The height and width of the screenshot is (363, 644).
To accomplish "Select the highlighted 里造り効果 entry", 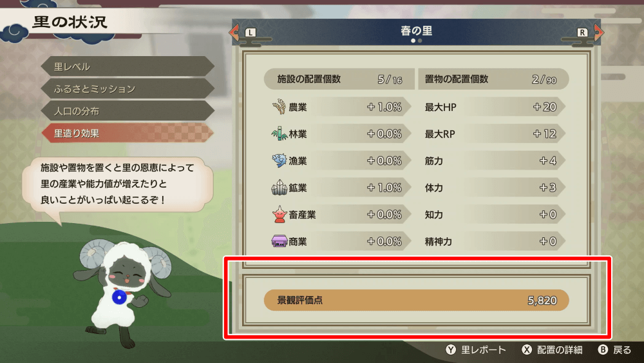I will coord(128,133).
